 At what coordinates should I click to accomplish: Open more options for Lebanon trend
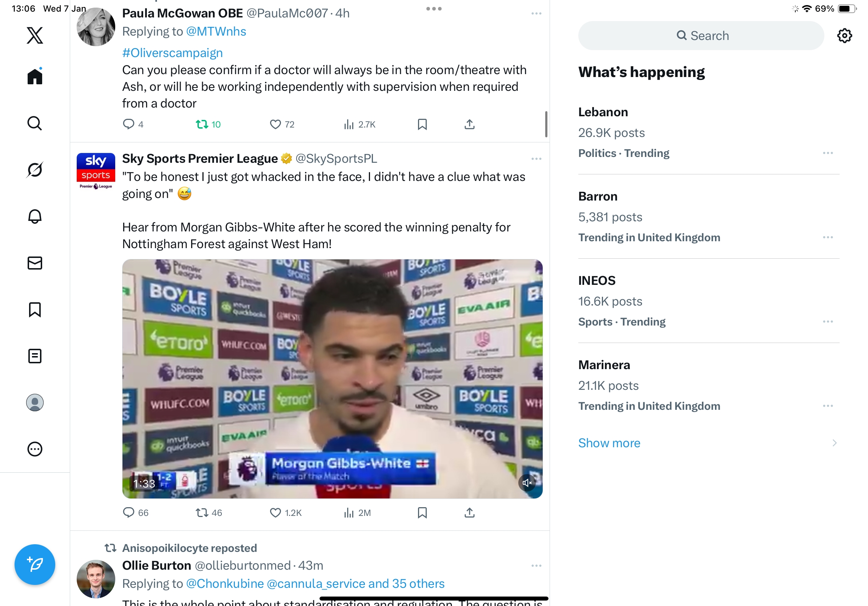[x=828, y=153]
